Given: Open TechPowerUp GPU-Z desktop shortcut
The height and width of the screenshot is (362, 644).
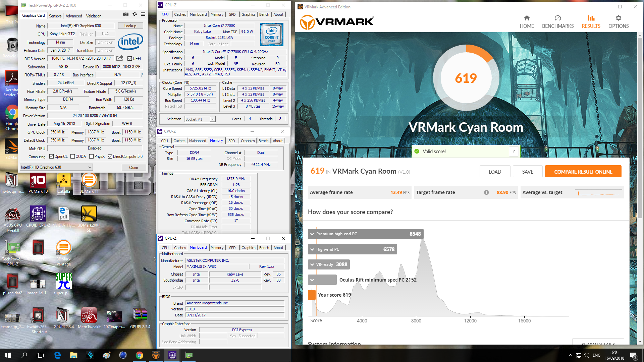Looking at the screenshot, I should point(12,253).
